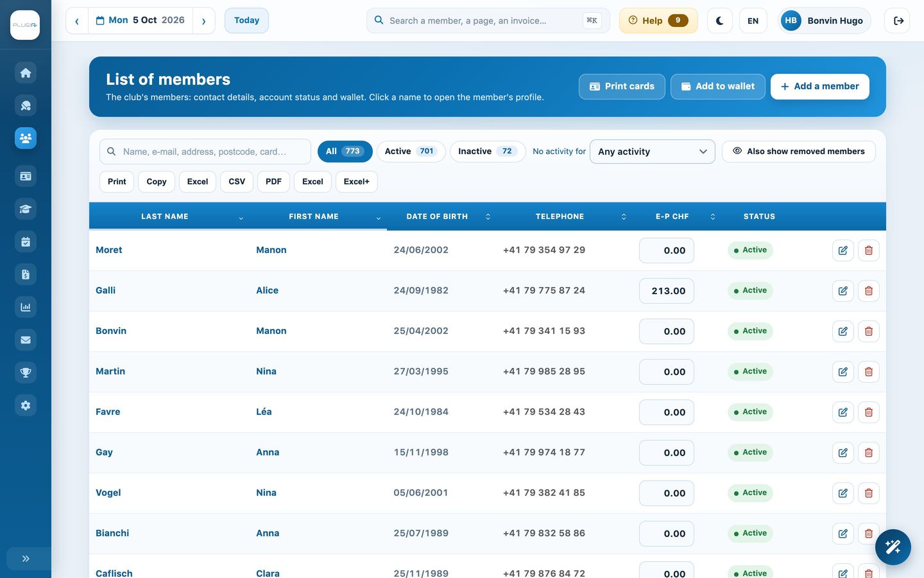Image resolution: width=924 pixels, height=578 pixels.
Task: Toggle dark mode moon button
Action: (x=719, y=21)
